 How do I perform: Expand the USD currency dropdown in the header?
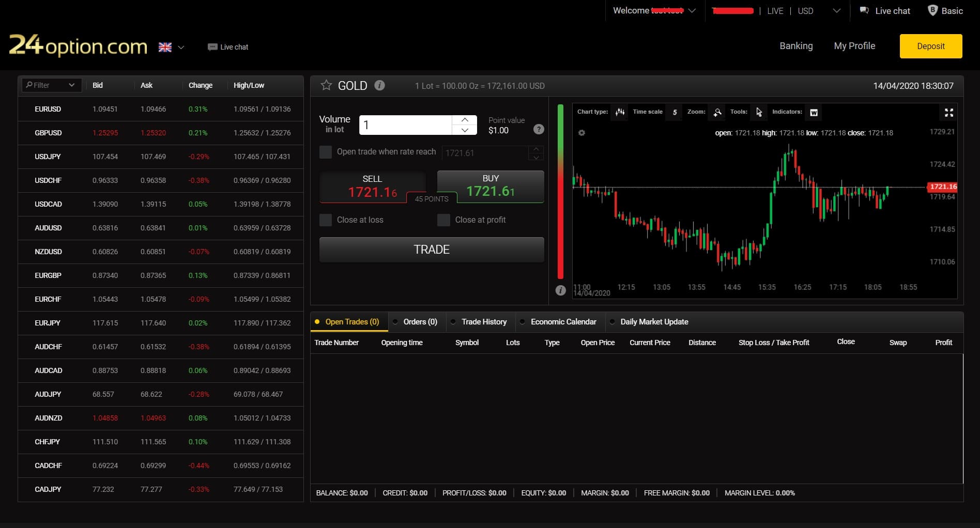tap(836, 10)
